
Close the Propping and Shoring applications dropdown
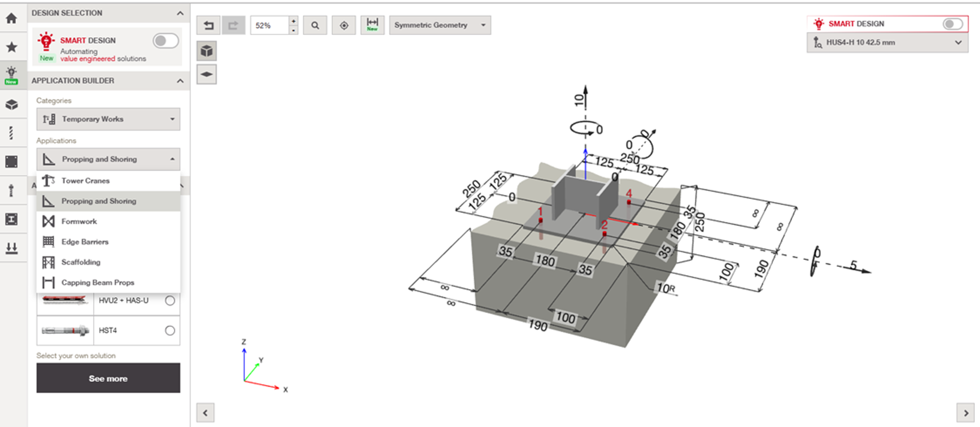(108, 159)
